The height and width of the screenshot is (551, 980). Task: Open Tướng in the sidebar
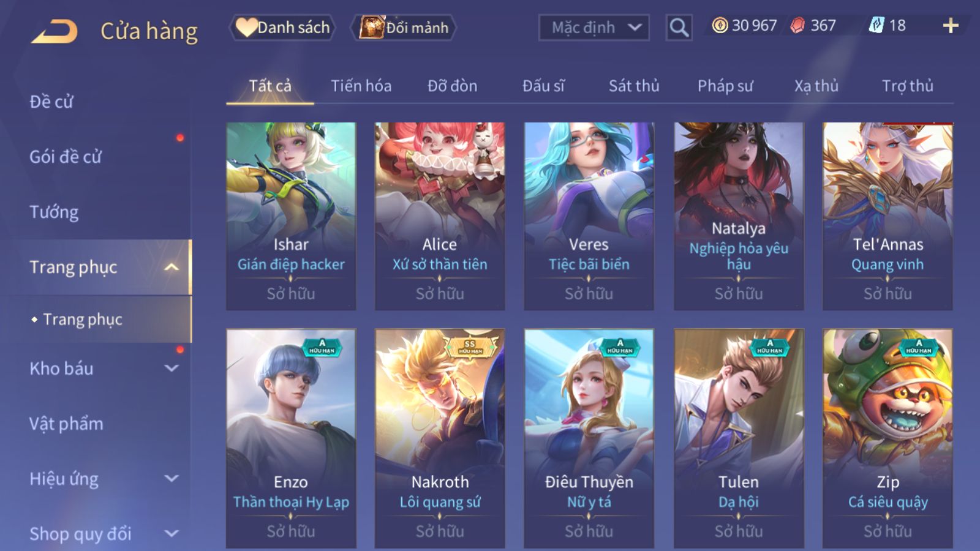(54, 212)
